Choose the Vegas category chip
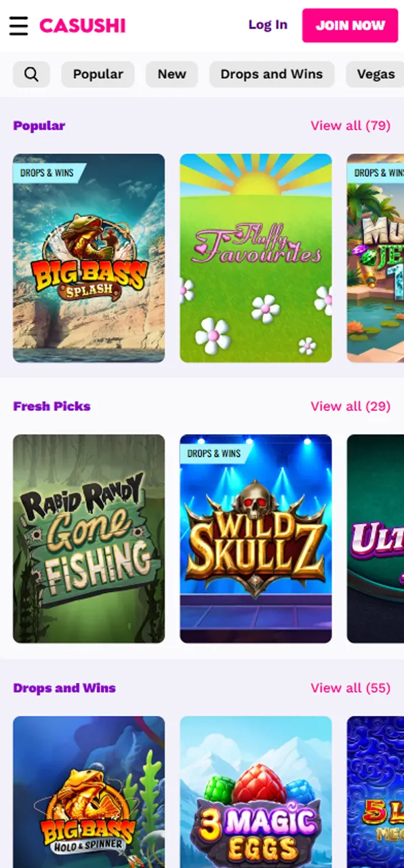 click(x=375, y=74)
